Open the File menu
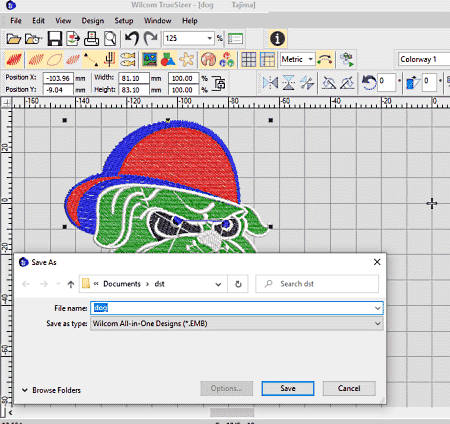Screen dimensions: 450x424 (16, 21)
